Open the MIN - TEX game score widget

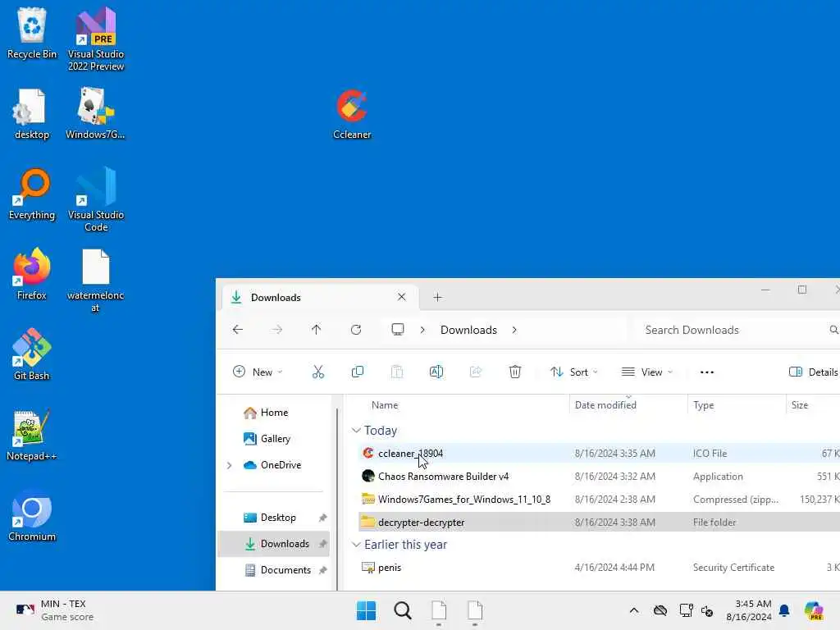click(55, 610)
